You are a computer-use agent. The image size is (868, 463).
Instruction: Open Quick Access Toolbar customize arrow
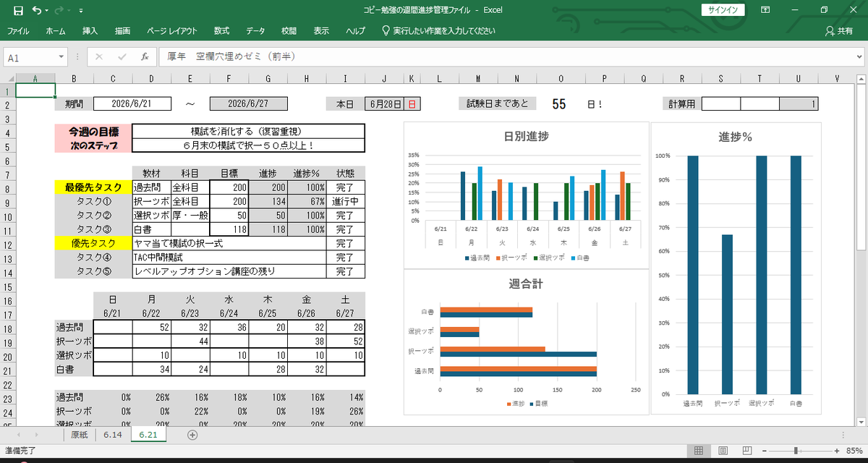80,12
